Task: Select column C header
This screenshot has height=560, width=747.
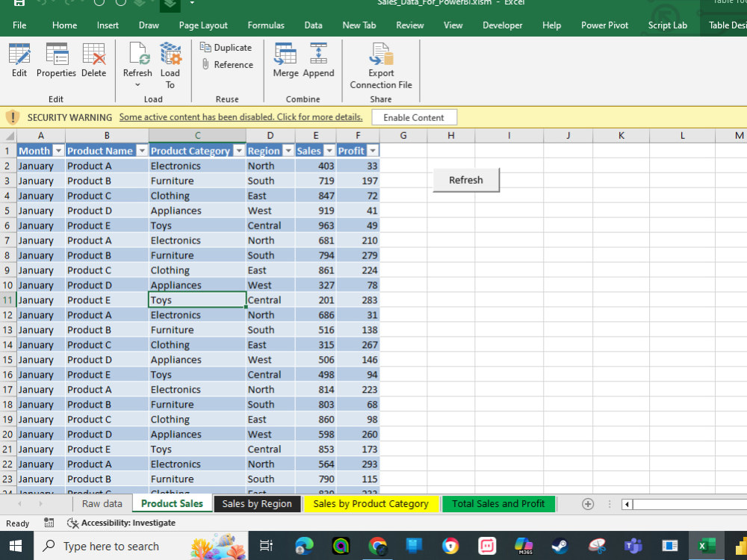Action: [197, 136]
